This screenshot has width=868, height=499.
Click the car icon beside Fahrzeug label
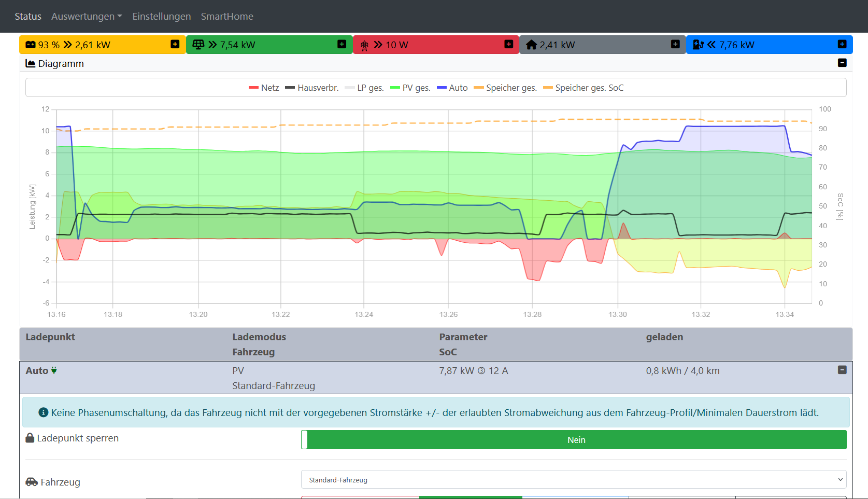click(x=32, y=482)
